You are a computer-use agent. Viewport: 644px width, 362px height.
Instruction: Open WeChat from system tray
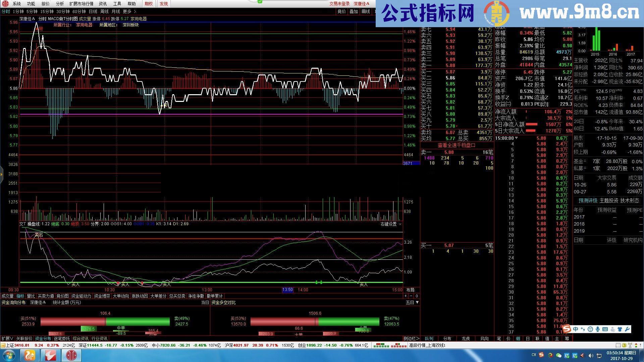[559, 355]
